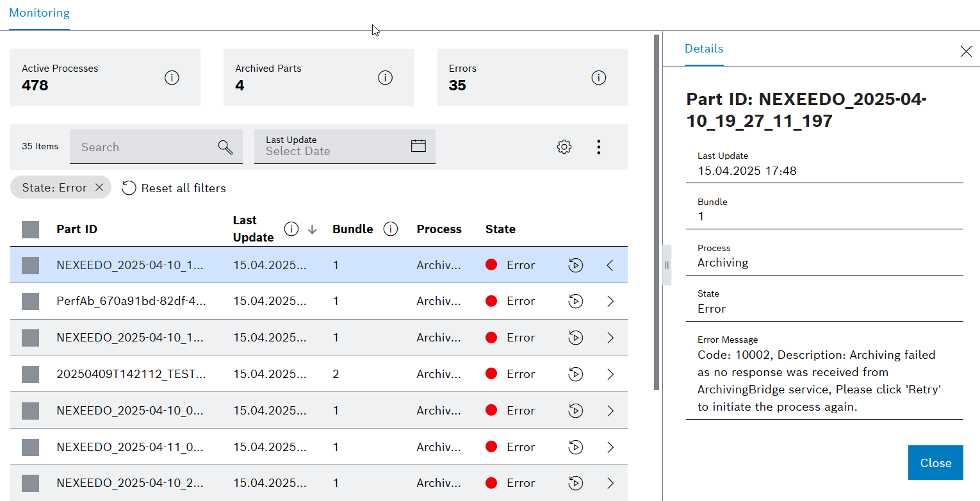
Task: Click the Part ID heading in Details
Action: pos(806,110)
